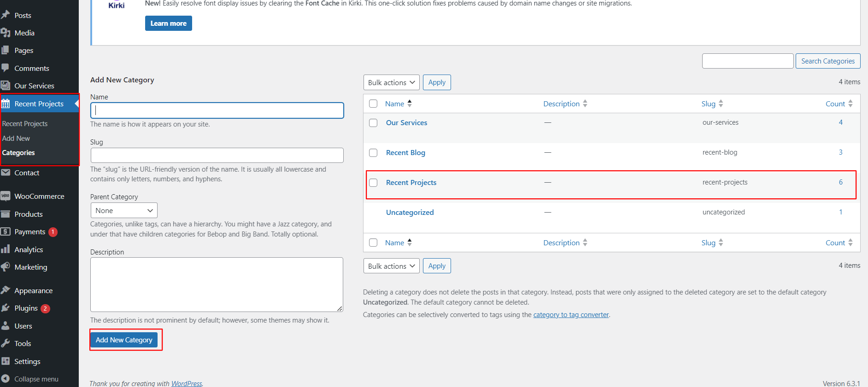Tick the Recent Blog row checkbox

[373, 153]
